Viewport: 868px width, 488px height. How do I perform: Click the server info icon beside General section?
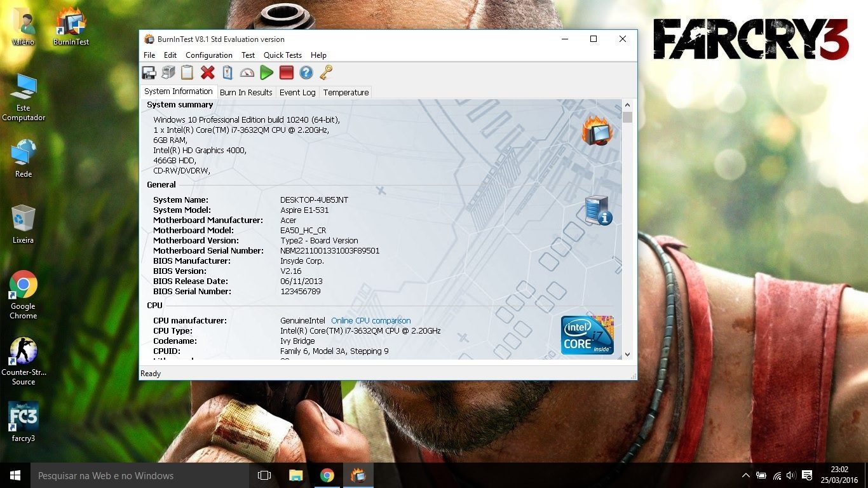pos(598,210)
